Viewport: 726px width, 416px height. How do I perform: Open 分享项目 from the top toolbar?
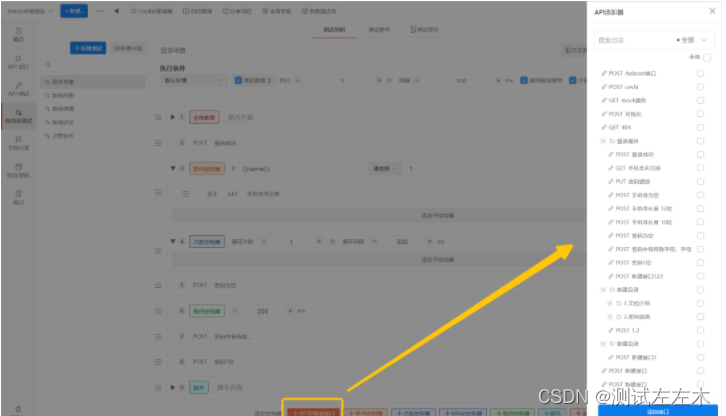[x=237, y=11]
